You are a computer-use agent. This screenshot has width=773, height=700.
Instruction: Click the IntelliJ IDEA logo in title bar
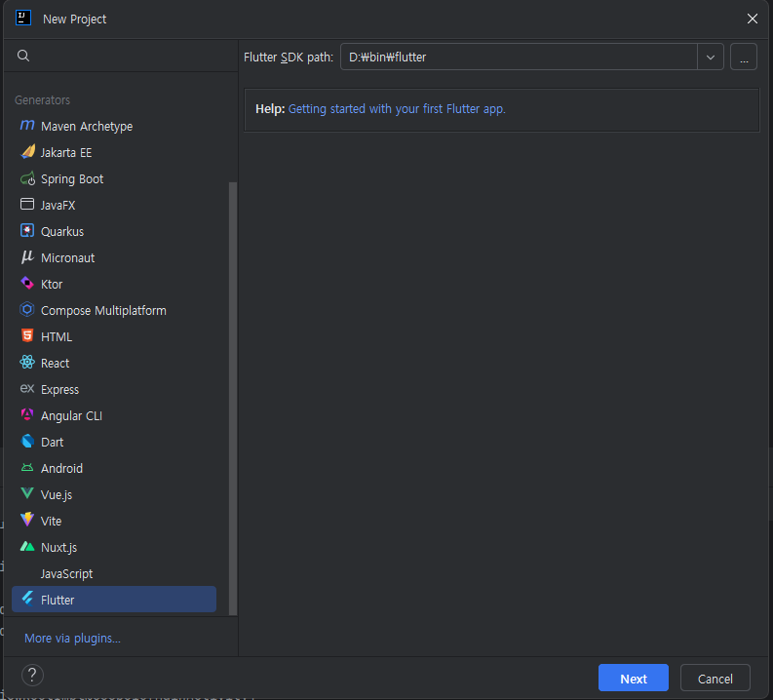coord(23,19)
